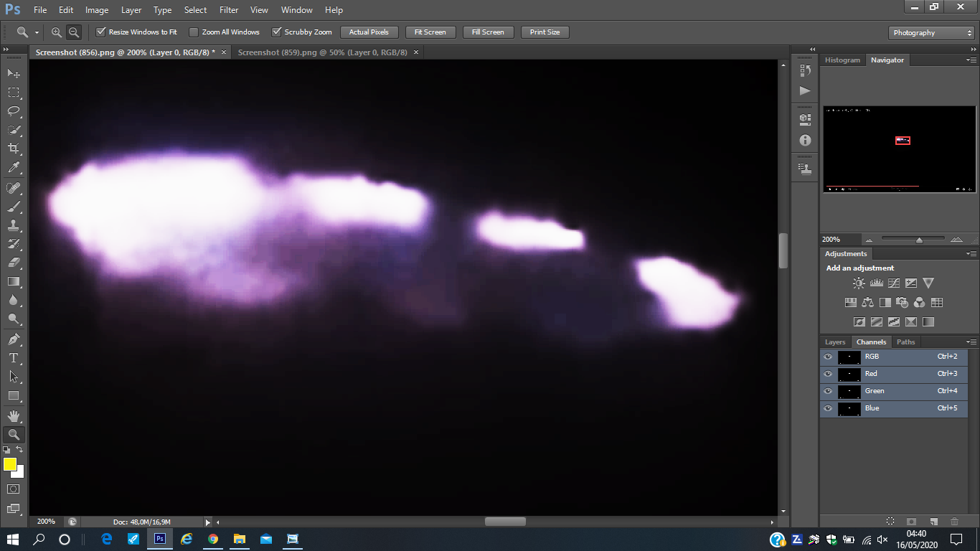The width and height of the screenshot is (980, 551).
Task: Open the Channels panel options menu
Action: (971, 342)
